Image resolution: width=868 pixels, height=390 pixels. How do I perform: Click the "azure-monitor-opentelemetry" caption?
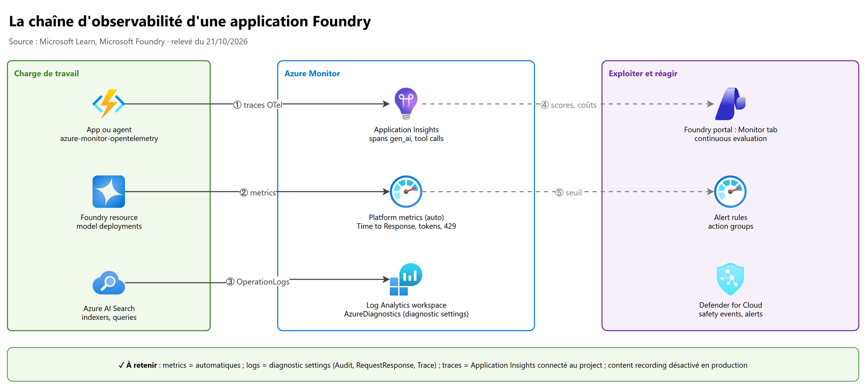(x=109, y=139)
